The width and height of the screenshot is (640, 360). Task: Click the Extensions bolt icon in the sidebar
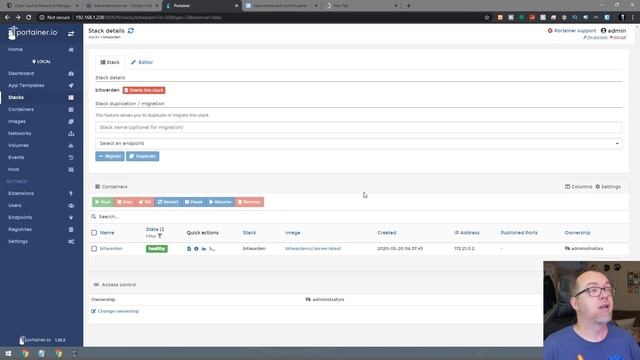(71, 193)
